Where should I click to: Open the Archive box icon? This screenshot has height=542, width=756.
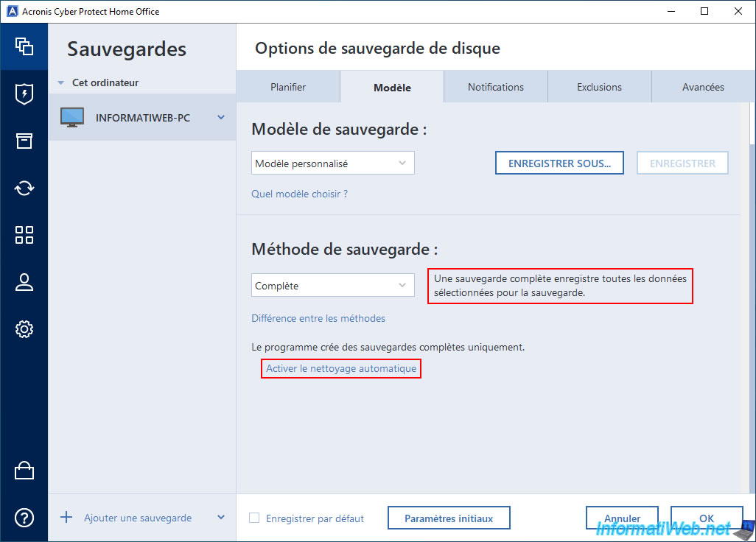24,141
